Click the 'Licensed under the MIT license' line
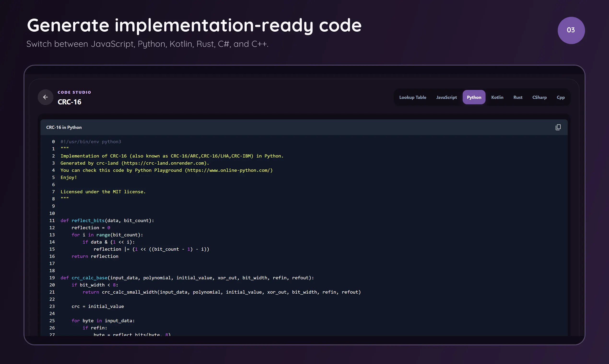 click(x=103, y=192)
